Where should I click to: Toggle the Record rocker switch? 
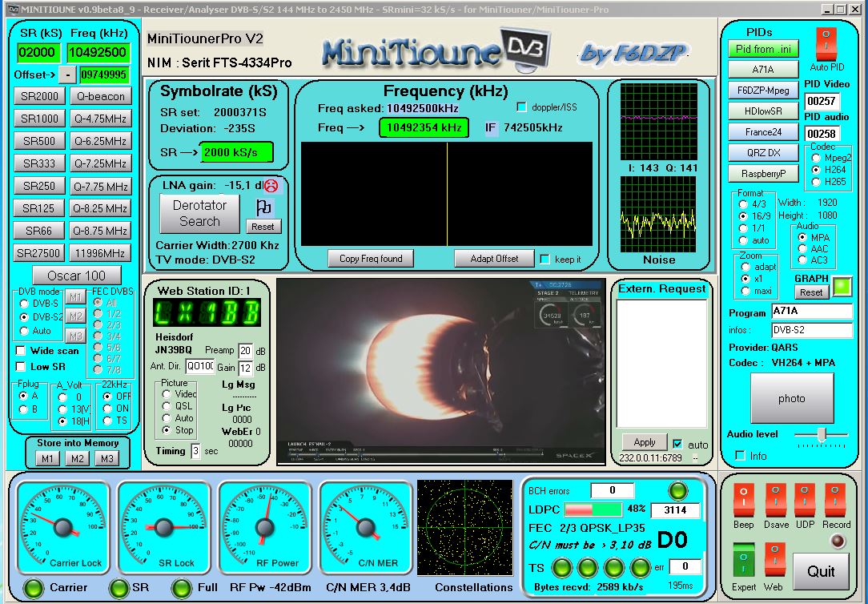coord(835,500)
